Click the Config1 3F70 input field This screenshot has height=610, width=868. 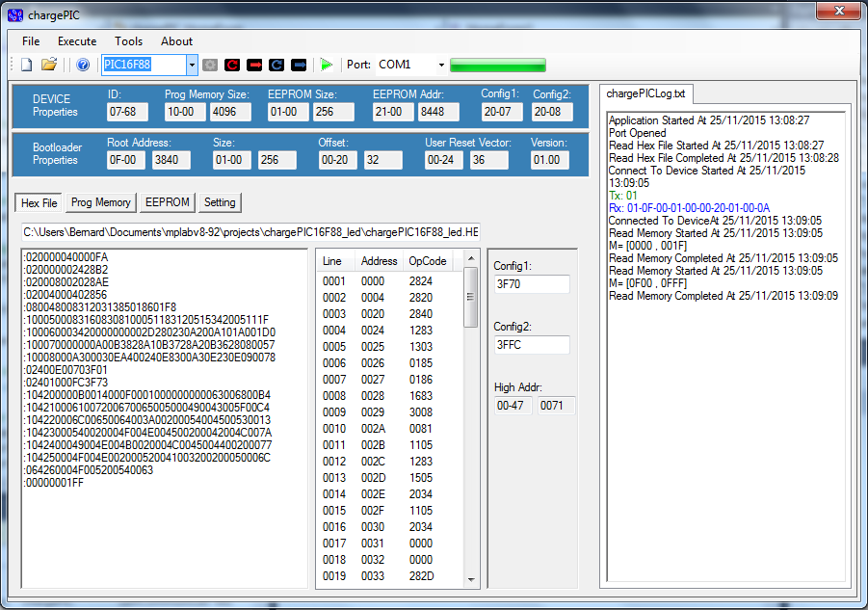tap(531, 284)
